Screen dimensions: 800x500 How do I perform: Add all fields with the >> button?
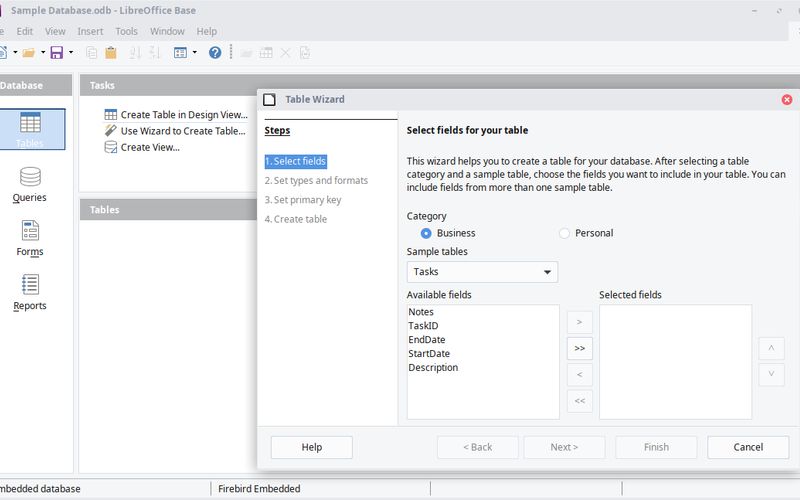click(x=579, y=348)
